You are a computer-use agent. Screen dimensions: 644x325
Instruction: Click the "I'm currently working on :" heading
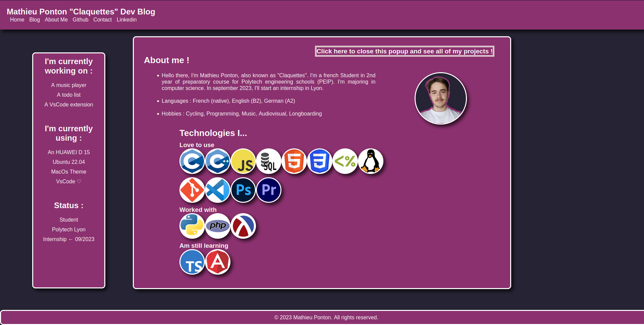(x=69, y=66)
